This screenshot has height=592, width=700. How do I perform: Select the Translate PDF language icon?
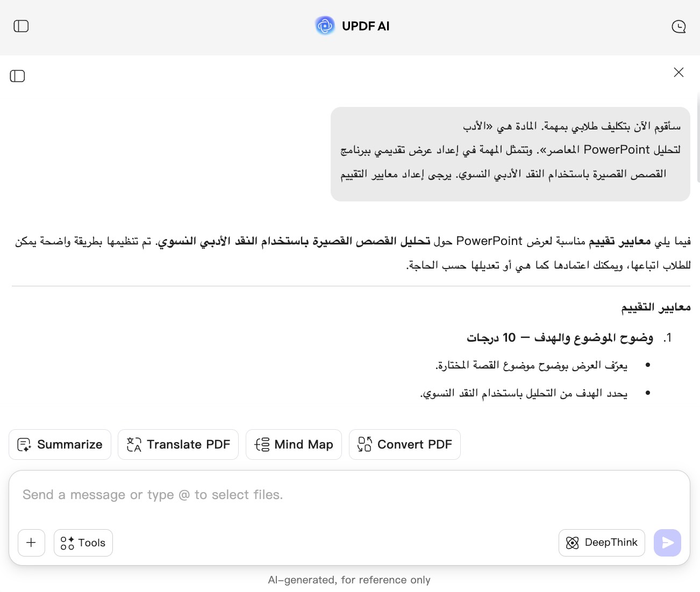point(133,444)
